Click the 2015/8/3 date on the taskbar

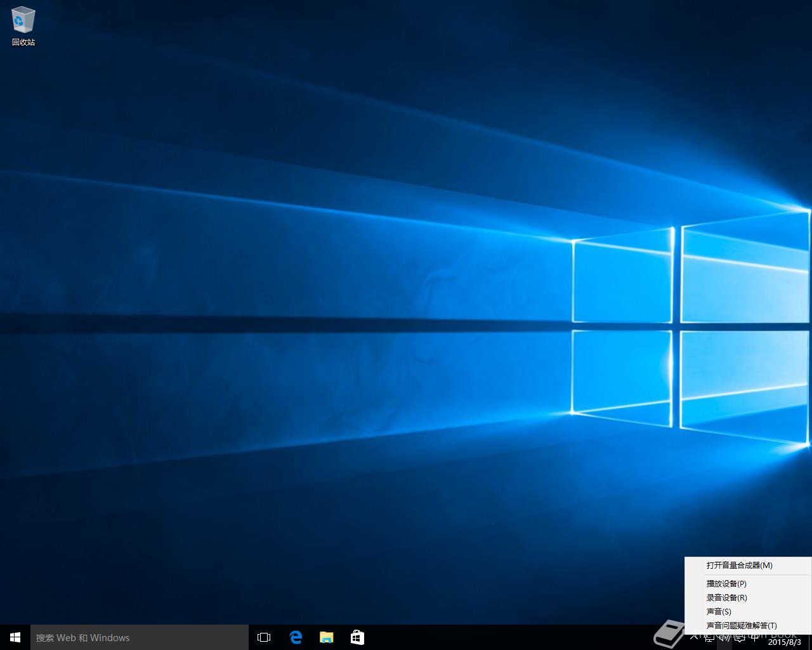pyautogui.click(x=784, y=642)
